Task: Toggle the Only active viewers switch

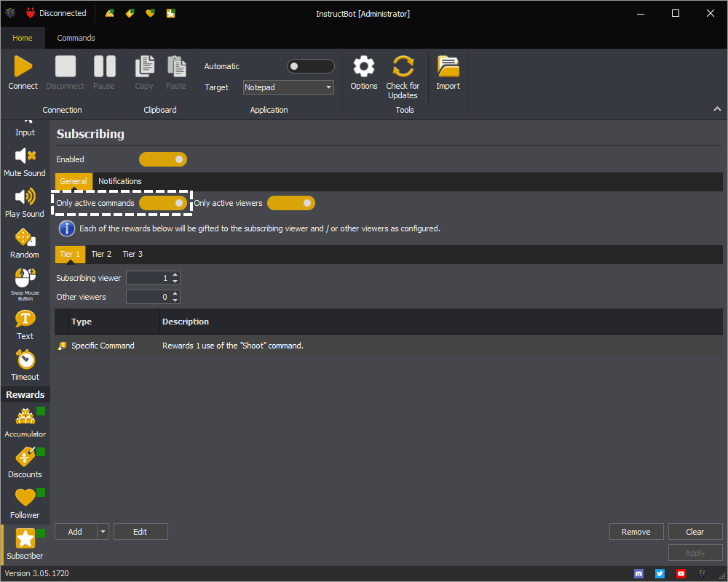Action: click(291, 203)
